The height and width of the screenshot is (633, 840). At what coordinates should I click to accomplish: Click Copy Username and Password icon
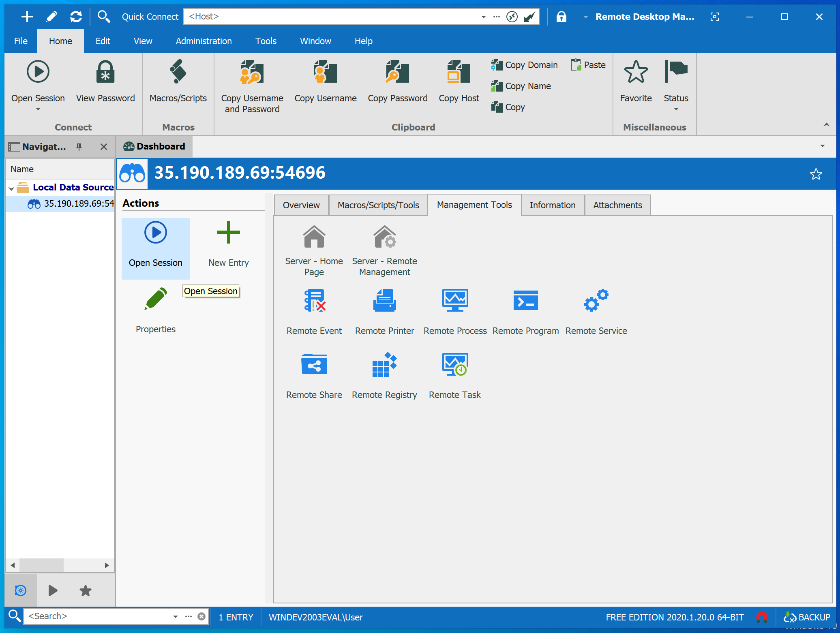pyautogui.click(x=252, y=73)
